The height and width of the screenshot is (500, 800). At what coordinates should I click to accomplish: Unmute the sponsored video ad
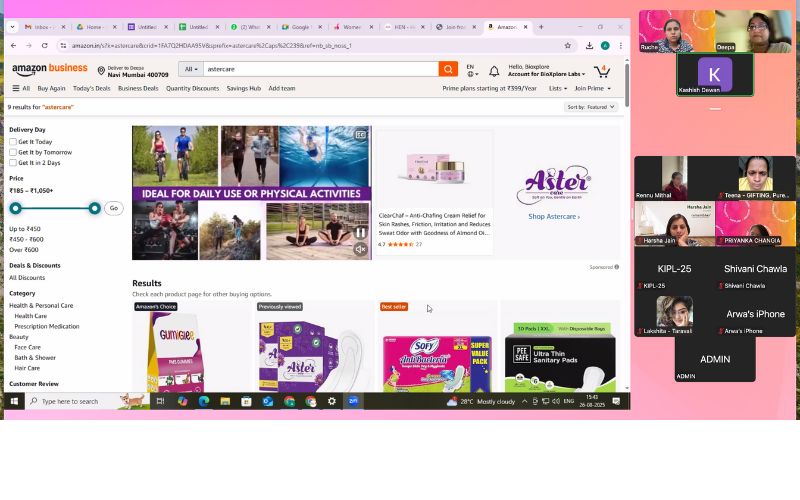click(360, 249)
